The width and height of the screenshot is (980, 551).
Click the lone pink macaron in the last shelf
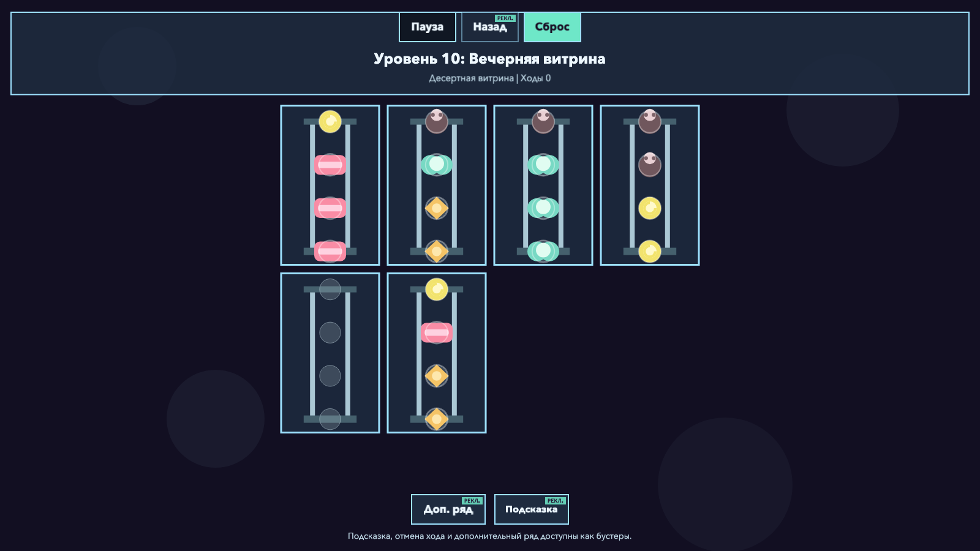coord(437,332)
